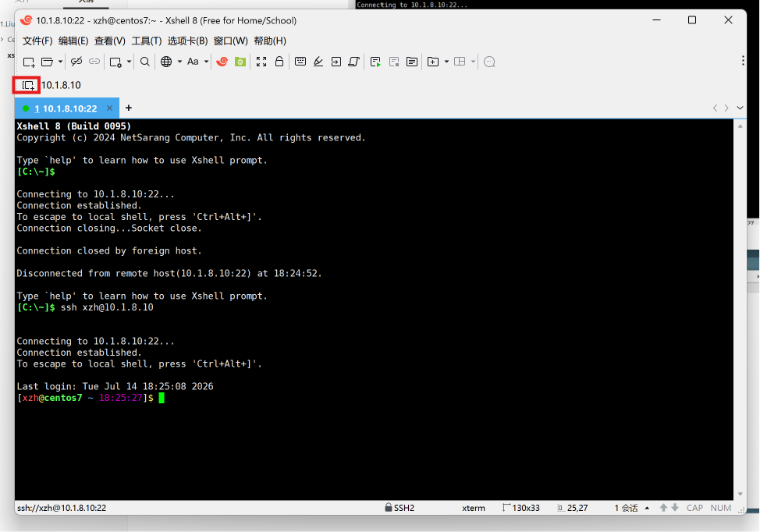Go to previous tab with left chevron
The width and height of the screenshot is (760, 532).
click(715, 108)
